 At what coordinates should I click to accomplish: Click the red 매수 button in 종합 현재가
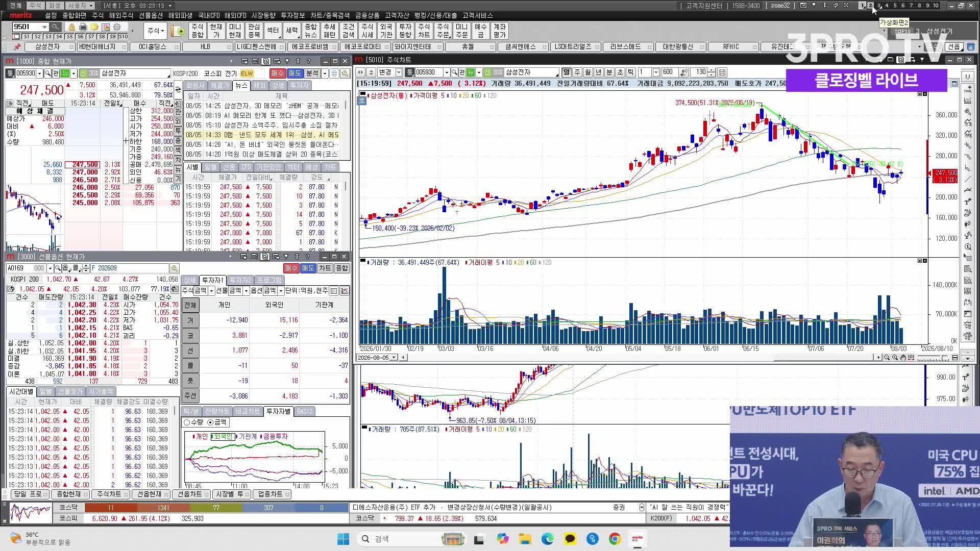click(x=277, y=73)
